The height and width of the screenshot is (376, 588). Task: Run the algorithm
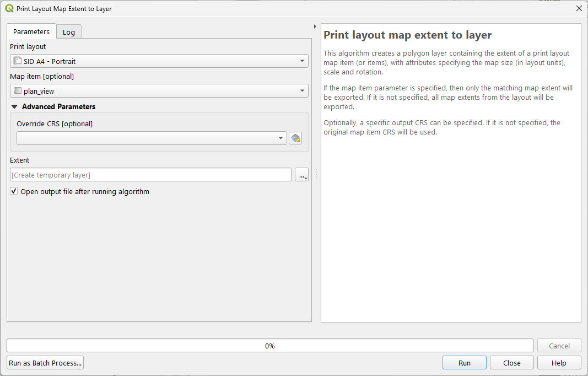point(464,362)
